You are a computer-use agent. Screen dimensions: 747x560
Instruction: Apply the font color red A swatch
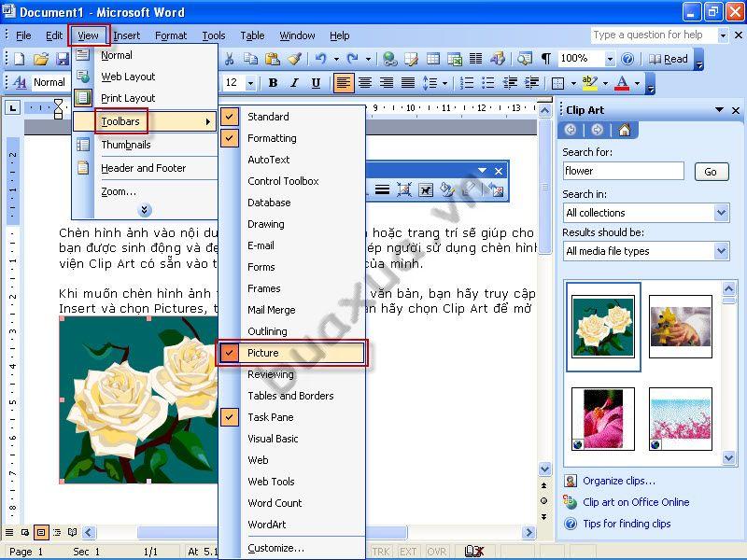click(x=622, y=83)
